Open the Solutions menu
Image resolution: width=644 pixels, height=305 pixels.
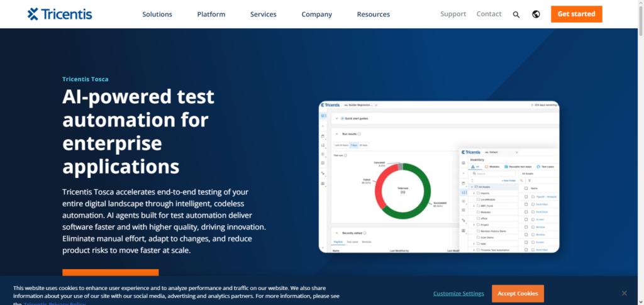(x=157, y=14)
